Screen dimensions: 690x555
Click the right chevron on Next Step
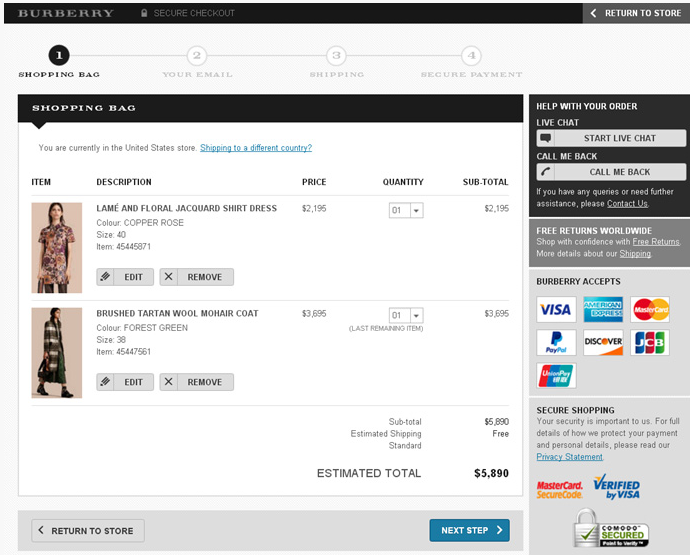pyautogui.click(x=499, y=530)
